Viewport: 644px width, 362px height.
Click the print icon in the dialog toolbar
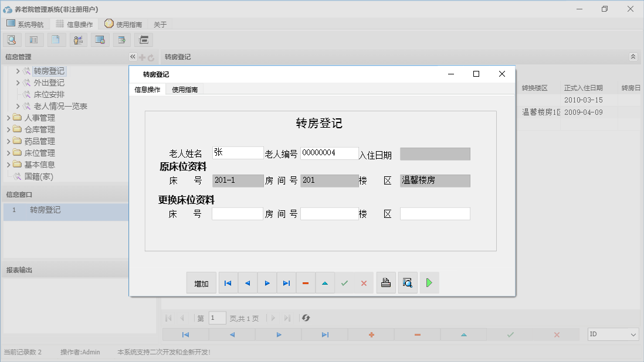tap(386, 282)
